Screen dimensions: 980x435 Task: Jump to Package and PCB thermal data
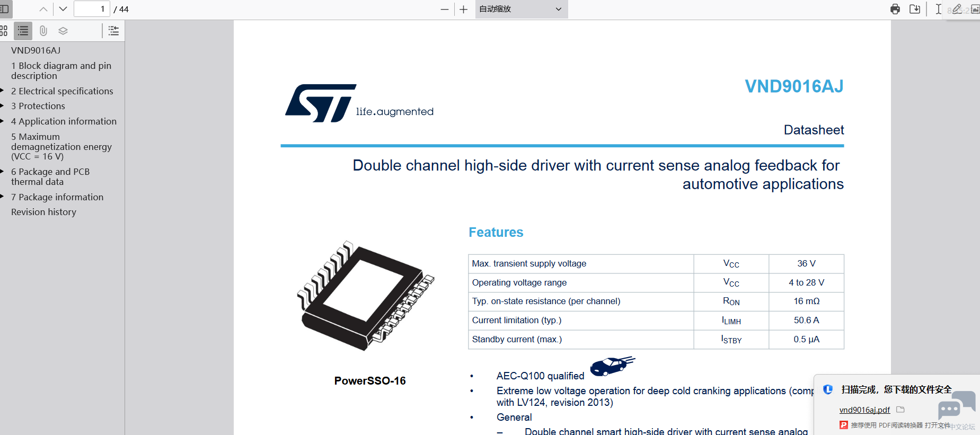tap(50, 176)
